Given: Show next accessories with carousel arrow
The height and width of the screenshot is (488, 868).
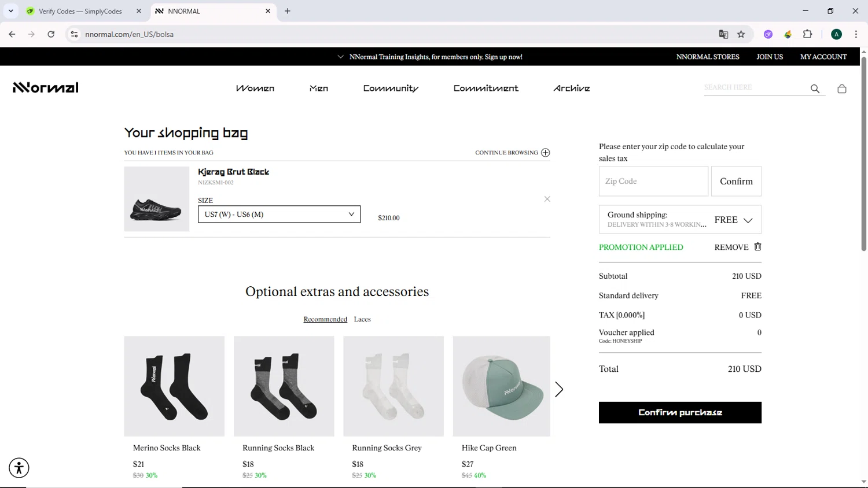Looking at the screenshot, I should point(559,389).
